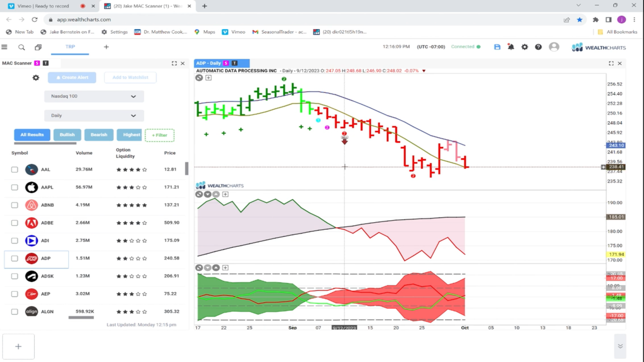Save the workspace with the disk icon

pos(497,47)
